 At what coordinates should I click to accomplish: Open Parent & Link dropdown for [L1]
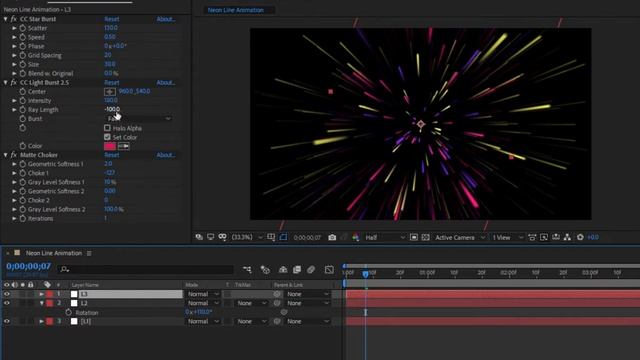[307, 321]
